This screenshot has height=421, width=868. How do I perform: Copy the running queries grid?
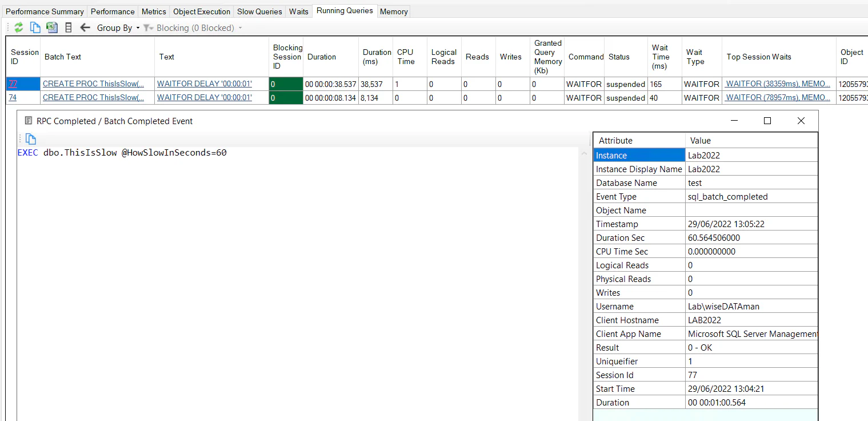(35, 27)
